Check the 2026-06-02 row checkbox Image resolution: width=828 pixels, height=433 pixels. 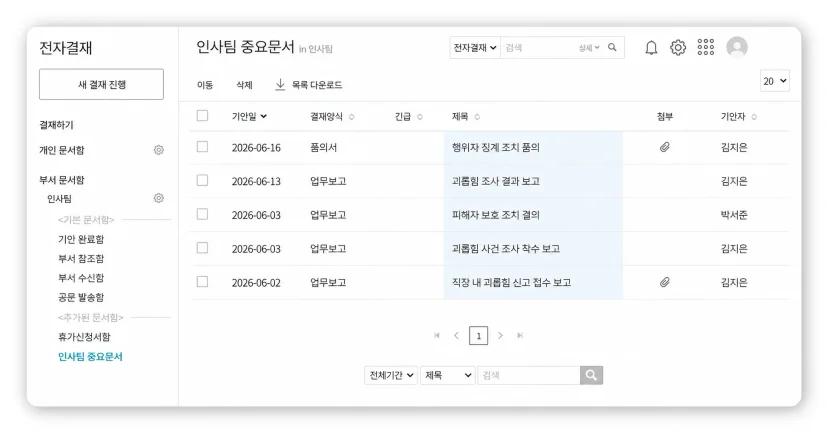pyautogui.click(x=202, y=282)
